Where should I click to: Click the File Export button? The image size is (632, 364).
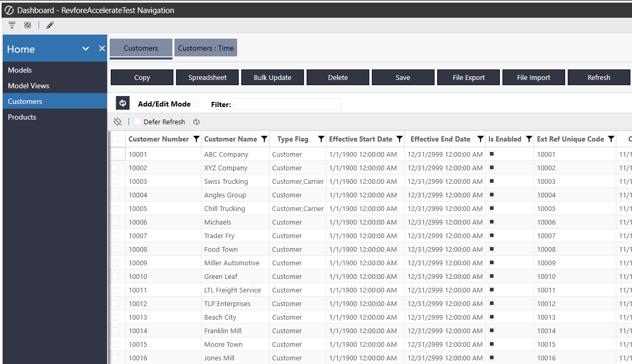tap(469, 77)
